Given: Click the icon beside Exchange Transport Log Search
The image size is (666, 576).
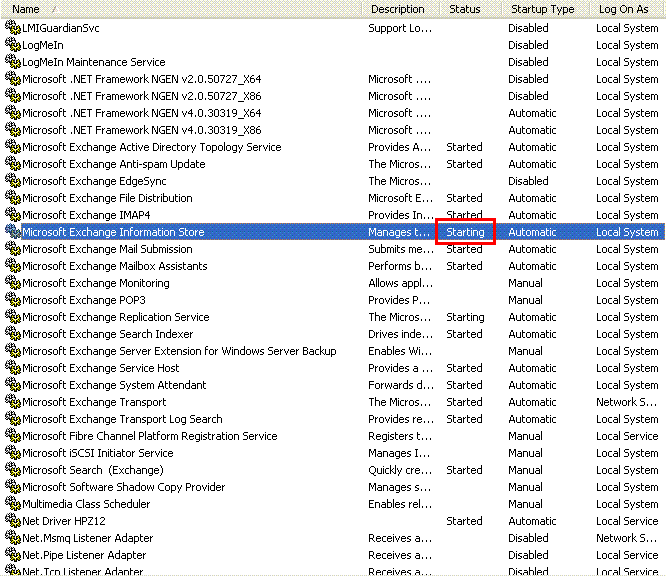Looking at the screenshot, I should point(13,418).
